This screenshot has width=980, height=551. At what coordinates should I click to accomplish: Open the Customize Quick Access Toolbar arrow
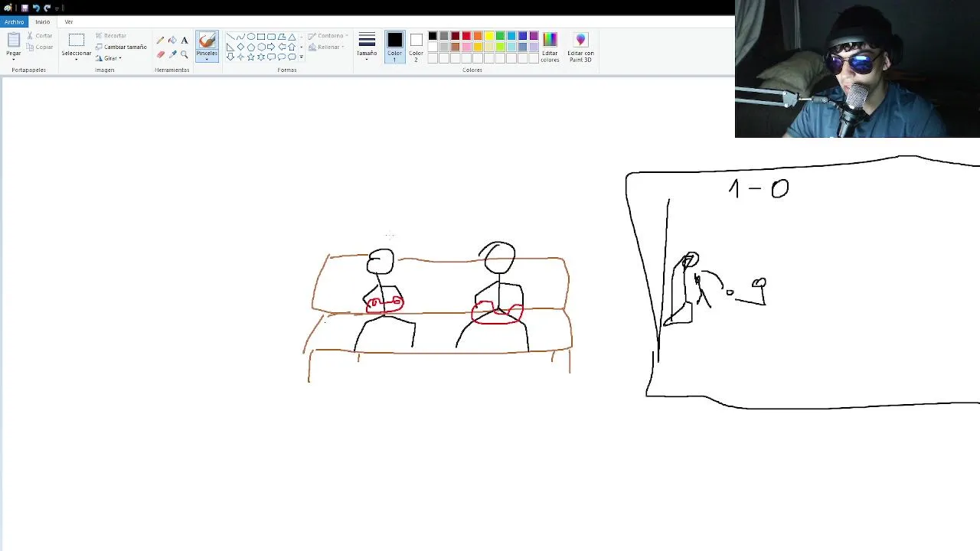click(56, 8)
